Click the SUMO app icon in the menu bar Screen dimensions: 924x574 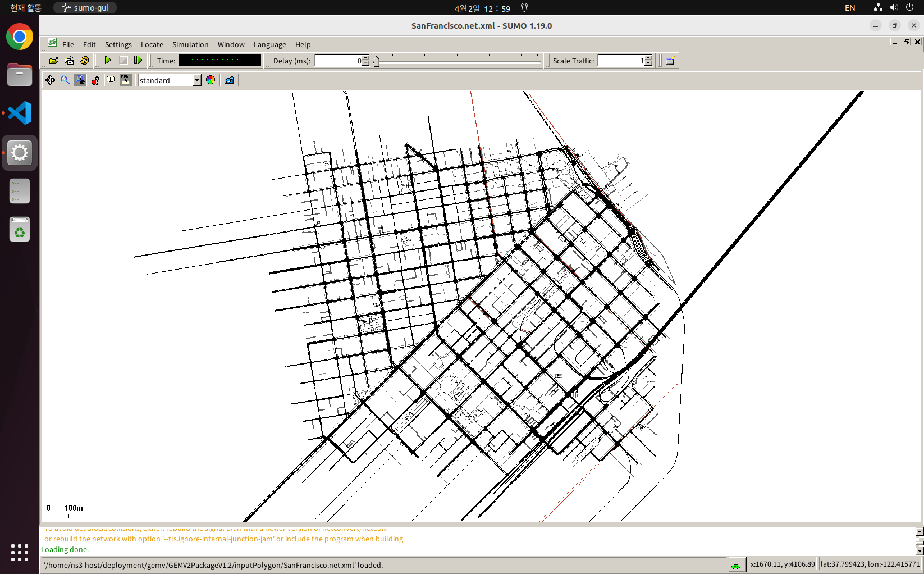coord(52,43)
